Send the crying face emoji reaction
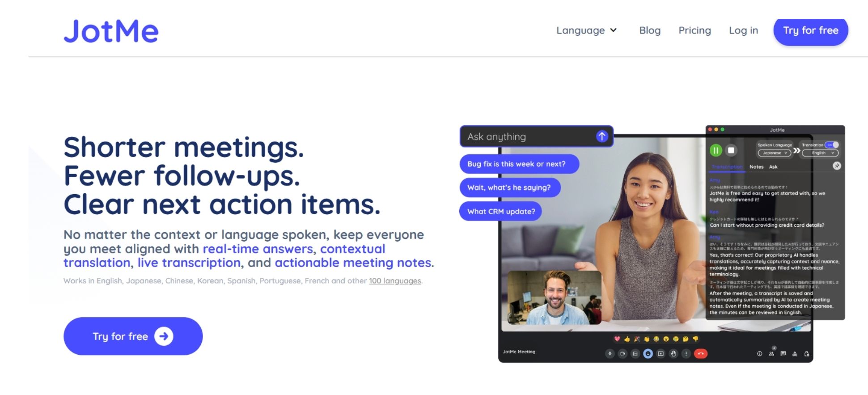 pos(676,339)
